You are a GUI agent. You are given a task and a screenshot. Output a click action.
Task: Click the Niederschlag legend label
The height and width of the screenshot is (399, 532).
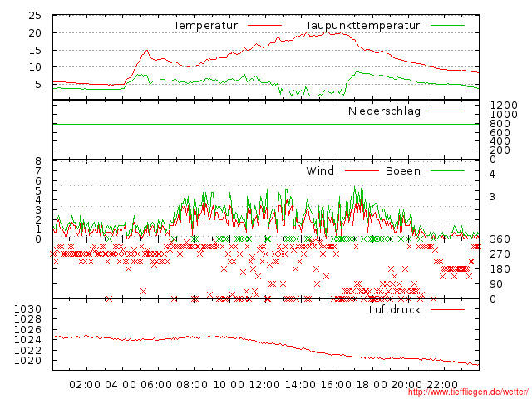click(x=384, y=111)
